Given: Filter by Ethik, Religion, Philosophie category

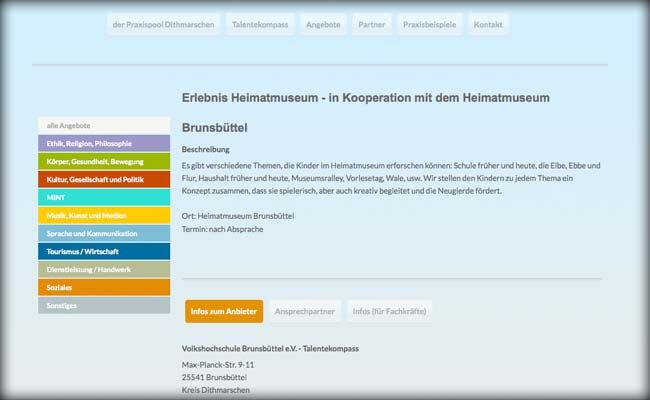Looking at the screenshot, I should [x=104, y=144].
